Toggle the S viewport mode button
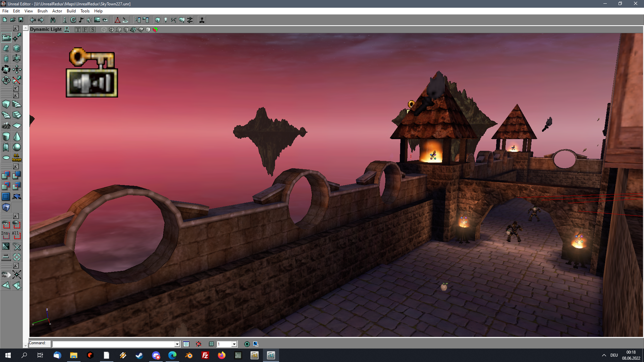Image resolution: width=644 pixels, height=362 pixels. 93,29
